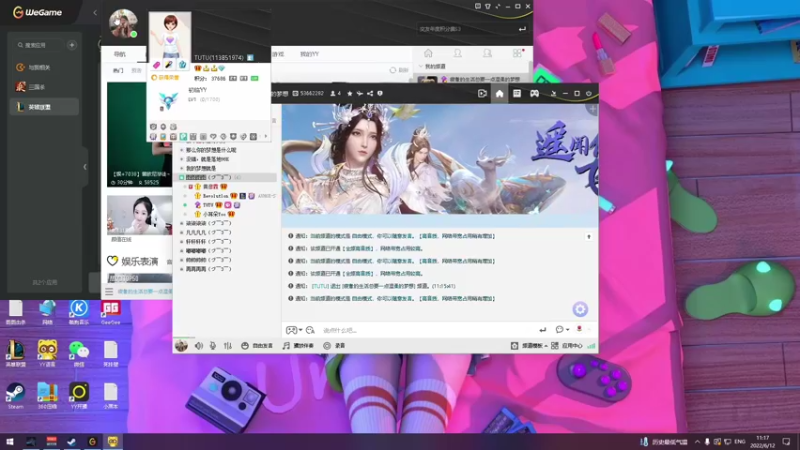Switch to the first YY main window tab

click(x=120, y=54)
